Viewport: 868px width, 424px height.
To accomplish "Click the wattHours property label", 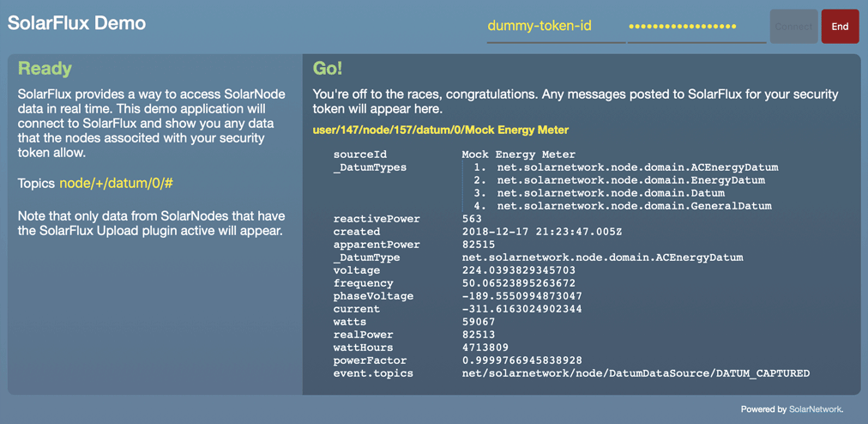I will click(x=363, y=348).
